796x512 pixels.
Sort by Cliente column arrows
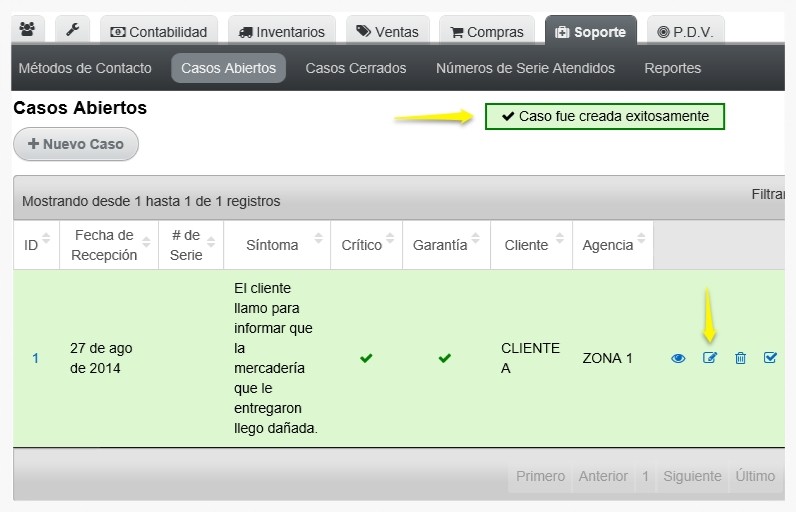[559, 237]
